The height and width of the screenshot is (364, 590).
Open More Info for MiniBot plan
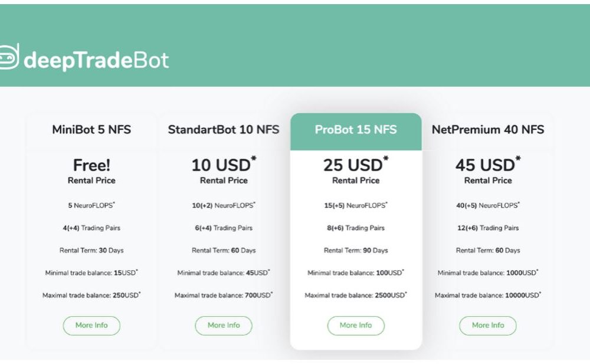pos(91,326)
